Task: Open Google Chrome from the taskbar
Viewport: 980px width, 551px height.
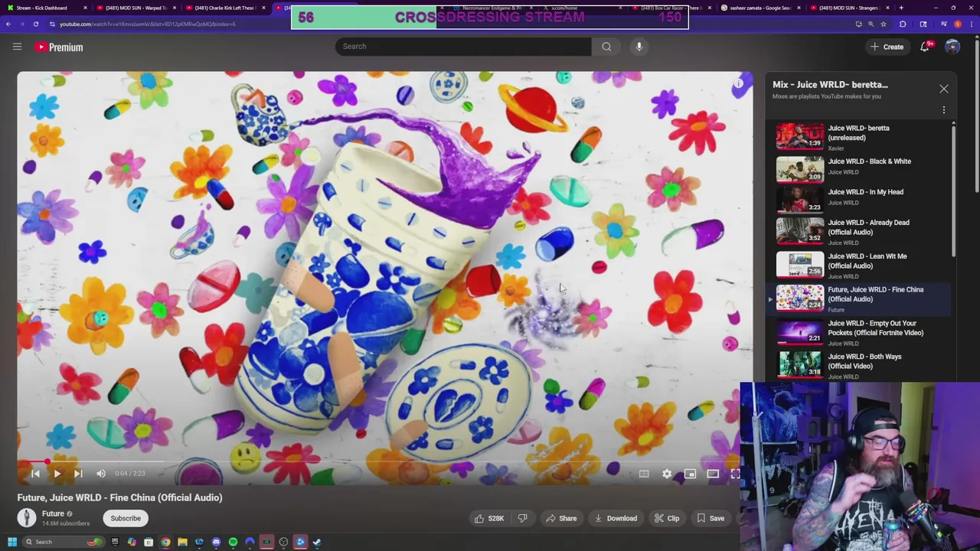Action: 165,542
